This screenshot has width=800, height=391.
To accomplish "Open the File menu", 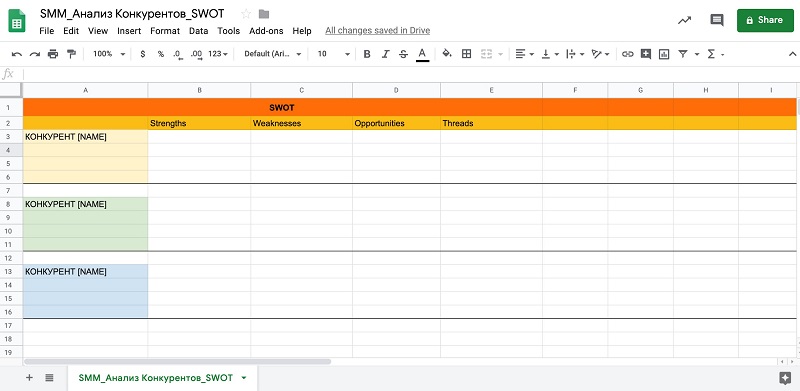I will (x=46, y=31).
